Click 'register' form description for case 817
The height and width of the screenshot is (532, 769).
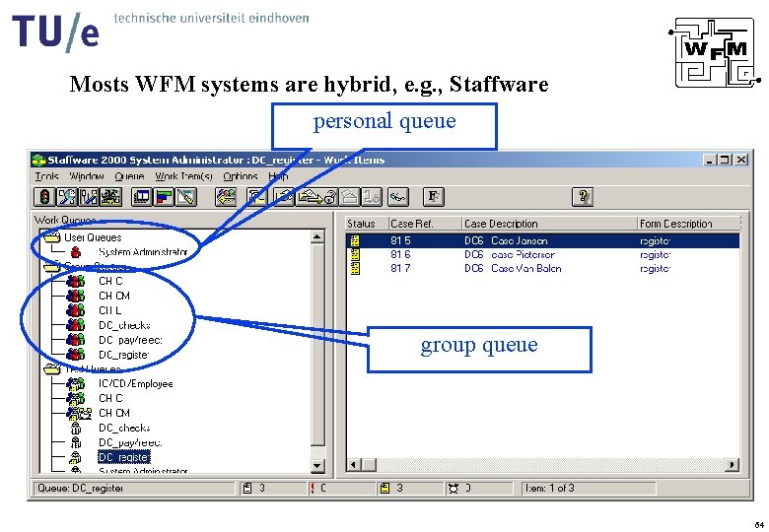pos(656,268)
